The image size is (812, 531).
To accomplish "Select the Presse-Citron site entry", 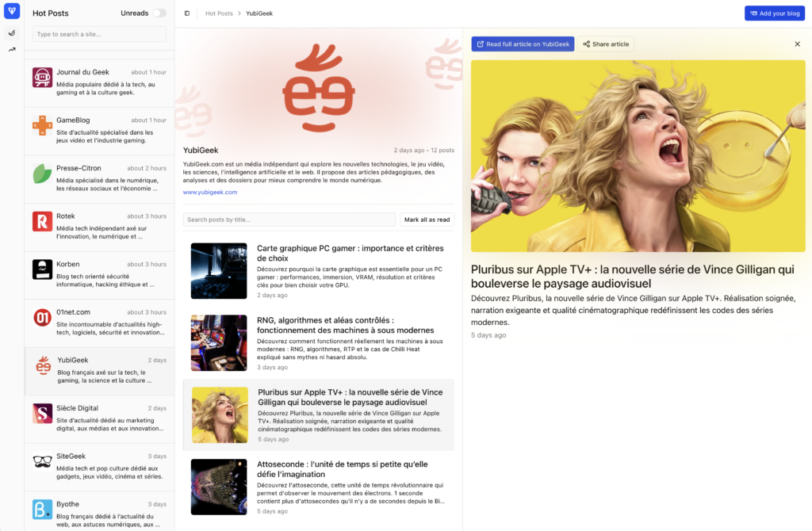I will (x=99, y=178).
